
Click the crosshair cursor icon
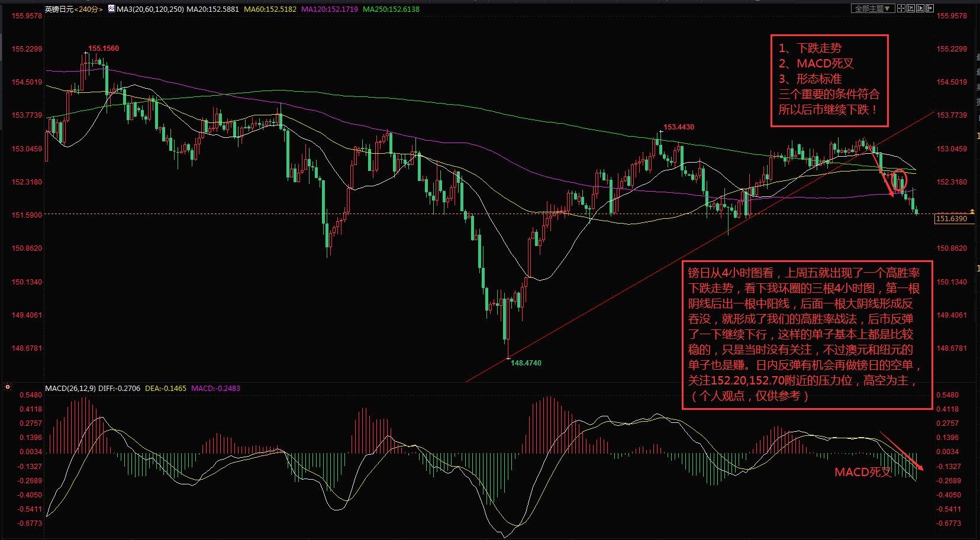click(x=901, y=8)
